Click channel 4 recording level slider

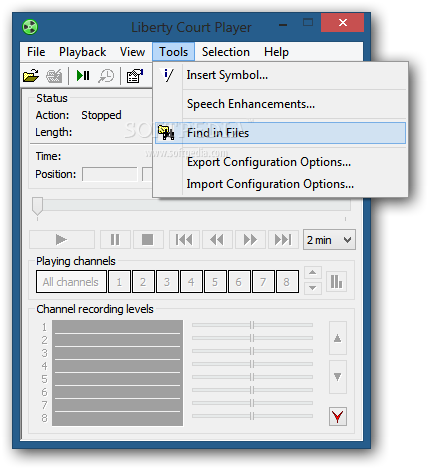coord(252,364)
